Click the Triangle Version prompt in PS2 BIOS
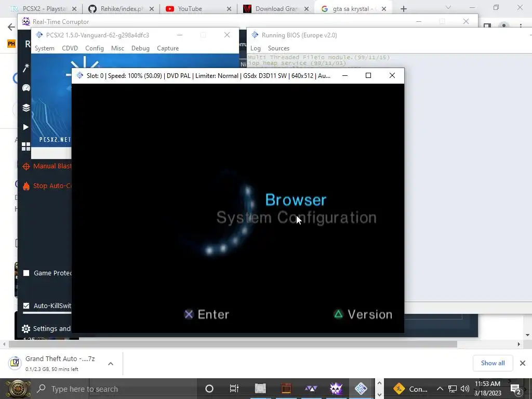Screen dimensions: 532x399 tap(363, 314)
